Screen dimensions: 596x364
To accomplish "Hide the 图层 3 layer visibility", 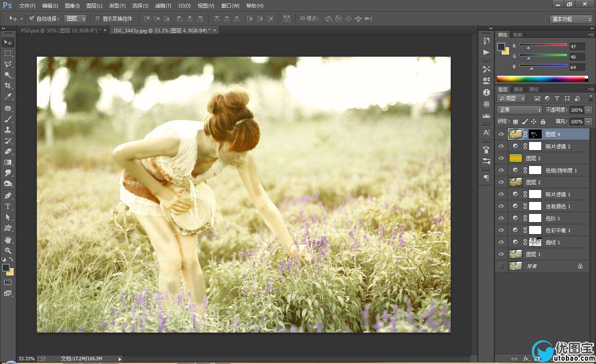I will pyautogui.click(x=501, y=158).
